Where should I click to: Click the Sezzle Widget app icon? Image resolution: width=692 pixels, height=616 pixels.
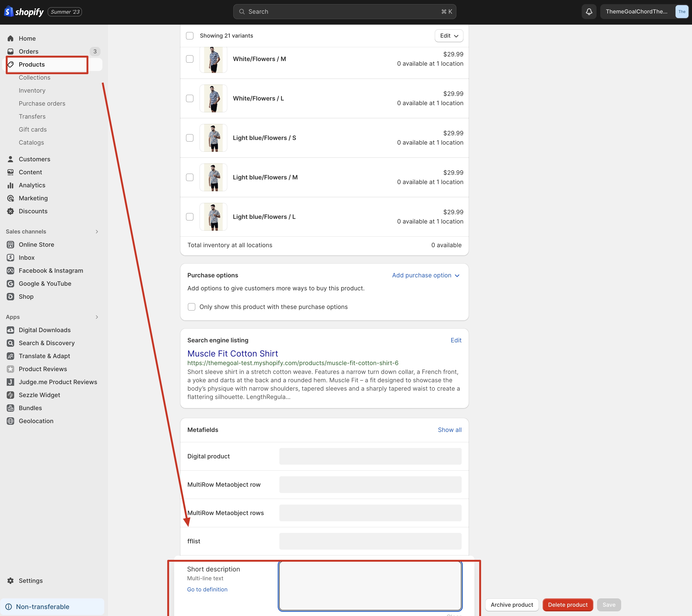click(10, 395)
